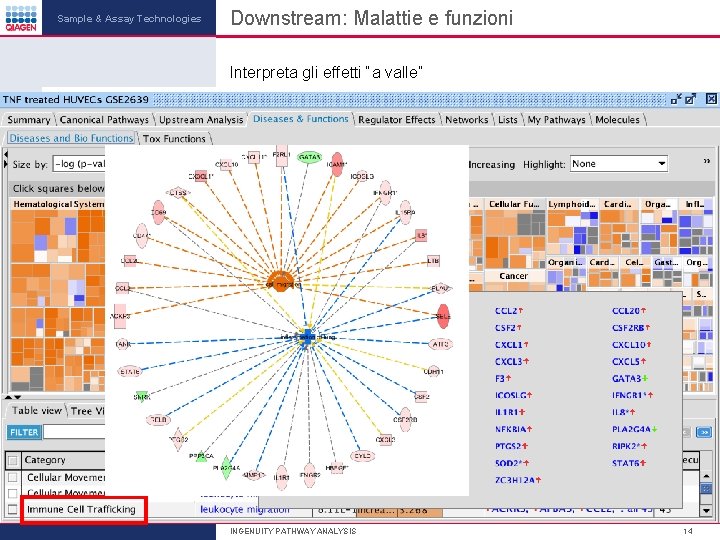Click the SOD2 gene link
720x540 pixels.
coord(508,463)
